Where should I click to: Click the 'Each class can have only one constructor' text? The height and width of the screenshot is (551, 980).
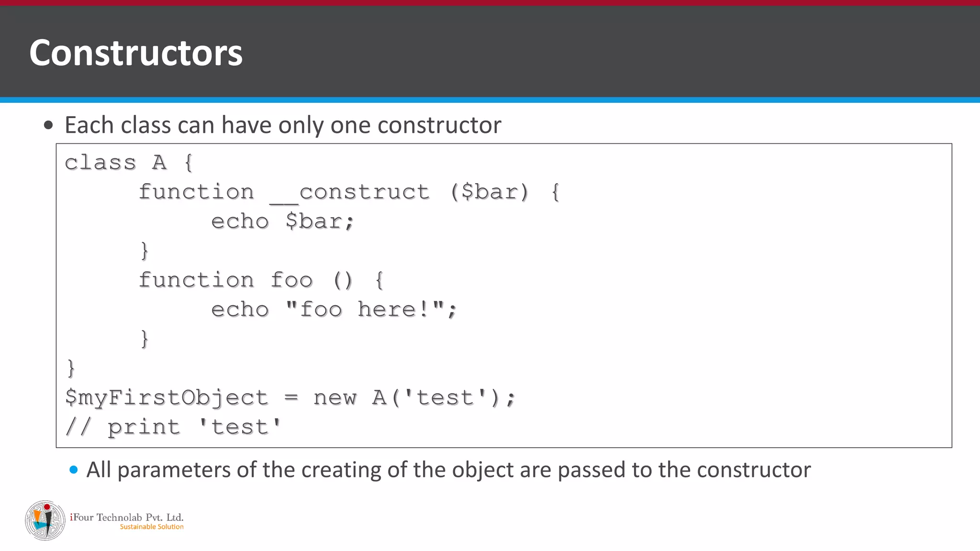tap(283, 125)
